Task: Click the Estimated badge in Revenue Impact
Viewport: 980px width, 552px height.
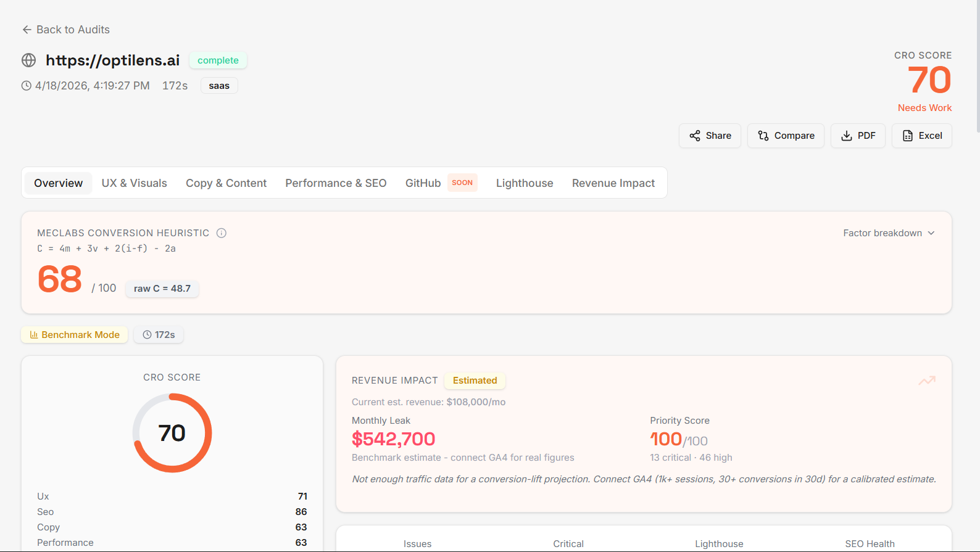Action: [x=475, y=381]
